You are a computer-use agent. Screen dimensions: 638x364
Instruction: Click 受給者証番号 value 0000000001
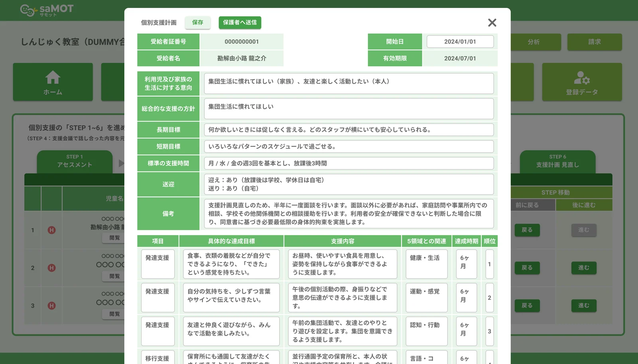[x=242, y=41]
